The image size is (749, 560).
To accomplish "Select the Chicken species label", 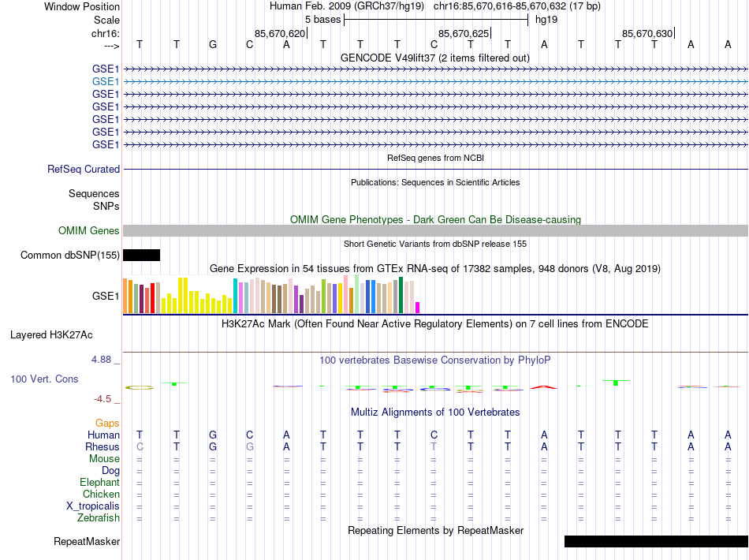I will (x=101, y=494).
